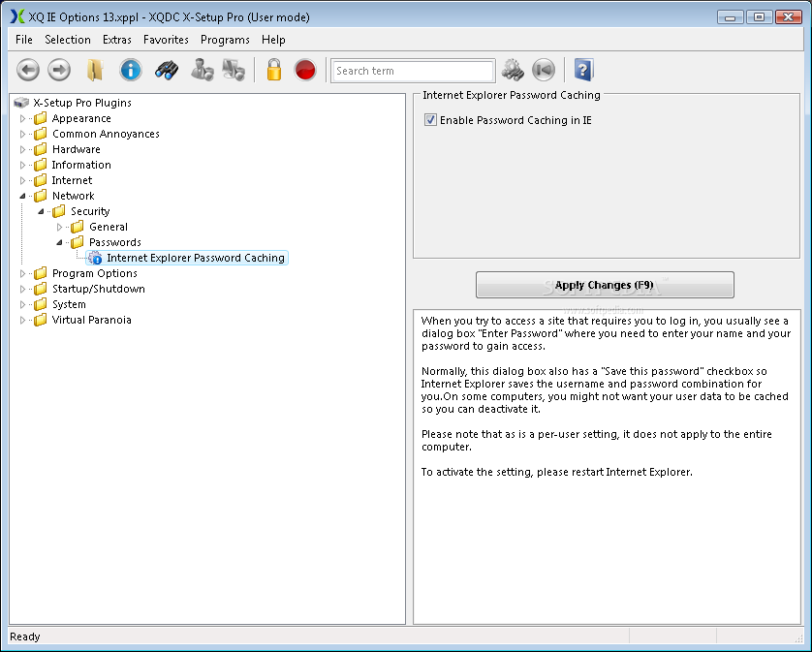Click the blue Information toolbar icon
The height and width of the screenshot is (652, 812).
click(x=131, y=70)
